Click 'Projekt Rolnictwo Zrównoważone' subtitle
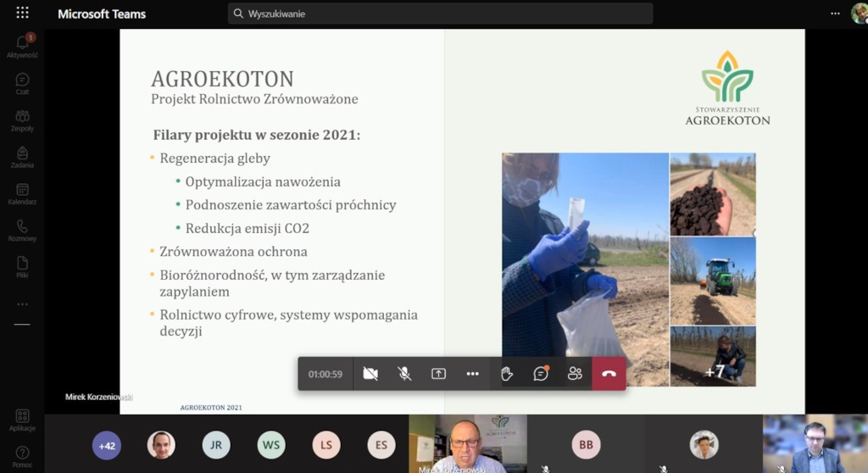The height and width of the screenshot is (473, 868). pos(254,99)
